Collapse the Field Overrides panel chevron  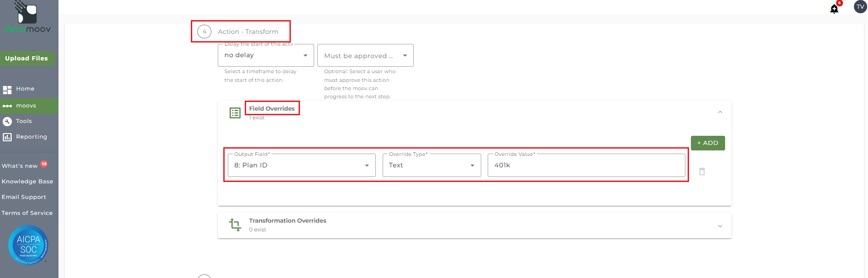(720, 112)
